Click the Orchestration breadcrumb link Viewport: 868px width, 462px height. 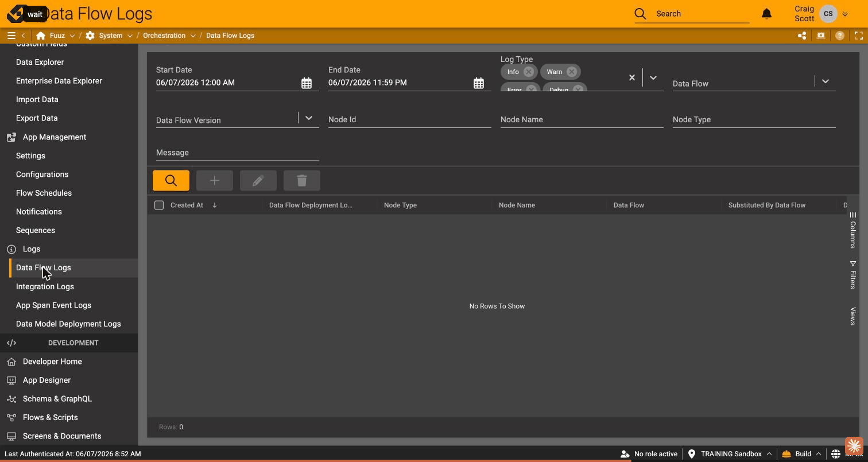pos(164,36)
